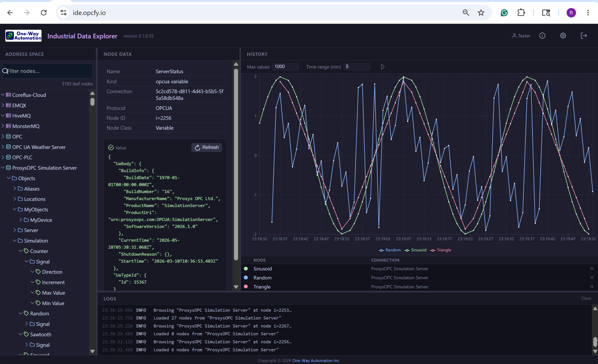Click the Max values input field
The width and height of the screenshot is (598, 364).
coord(285,67)
